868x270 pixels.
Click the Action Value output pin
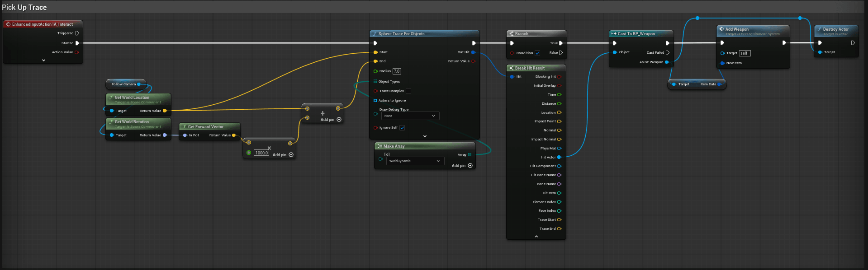[x=77, y=52]
